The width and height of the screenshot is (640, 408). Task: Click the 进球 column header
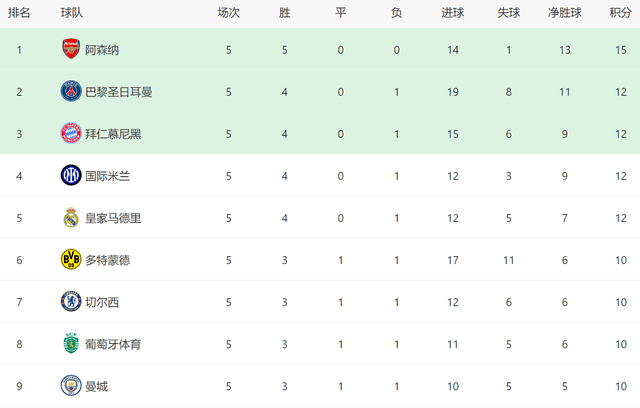(452, 13)
